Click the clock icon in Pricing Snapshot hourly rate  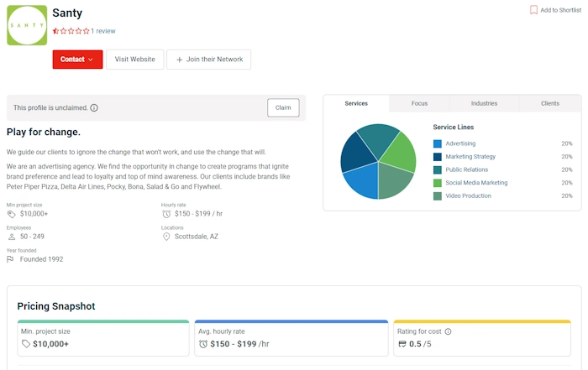(x=203, y=344)
